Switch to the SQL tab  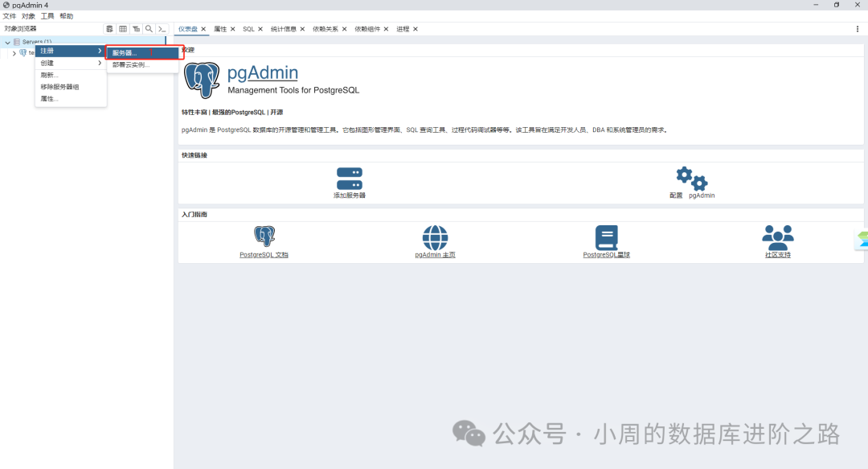(247, 28)
